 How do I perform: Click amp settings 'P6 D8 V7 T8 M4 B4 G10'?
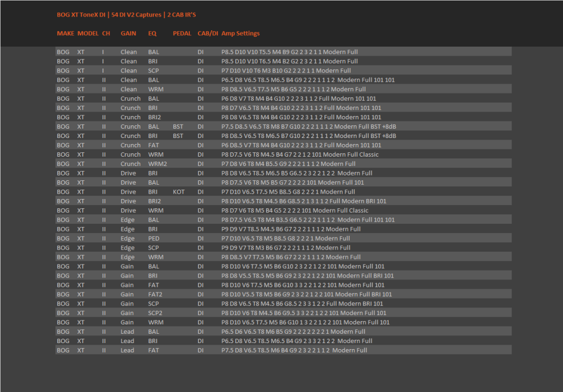point(253,99)
